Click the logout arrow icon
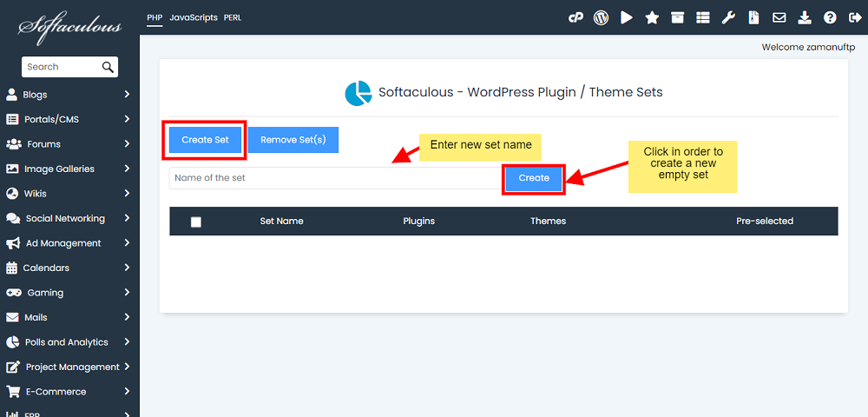This screenshot has height=417, width=868. (854, 17)
